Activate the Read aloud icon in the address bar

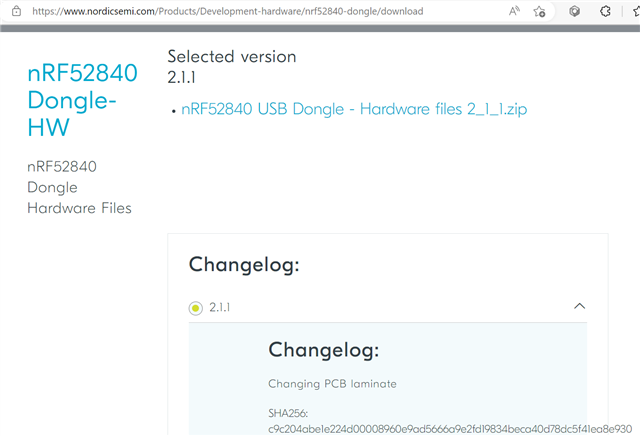pyautogui.click(x=514, y=11)
